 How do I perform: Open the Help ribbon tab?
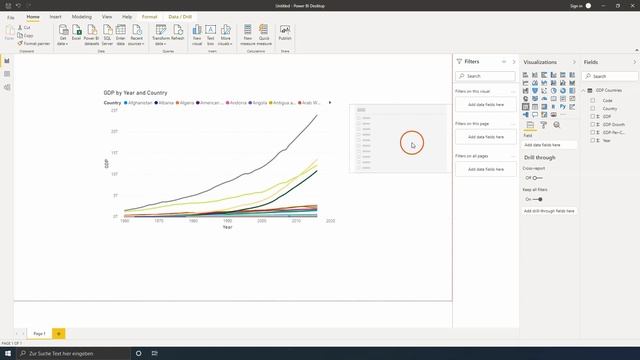[x=127, y=17]
